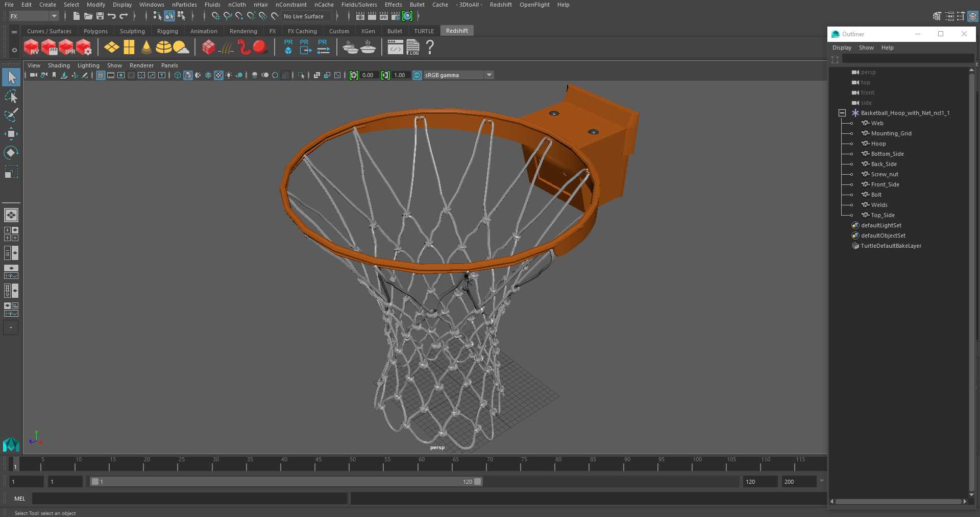Open the sRGB gamma dropdown
This screenshot has width=980, height=517.
(x=458, y=75)
